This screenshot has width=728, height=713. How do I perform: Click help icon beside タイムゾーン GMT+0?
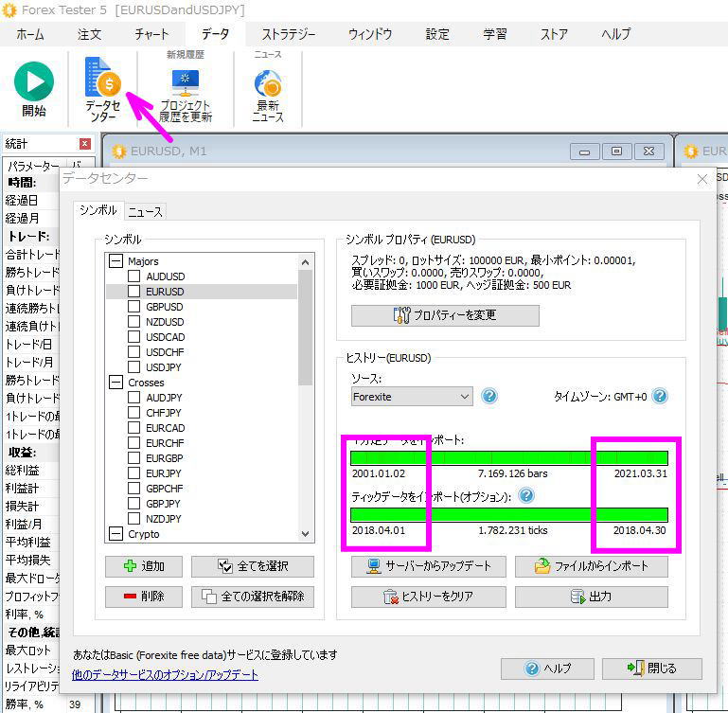coord(660,396)
